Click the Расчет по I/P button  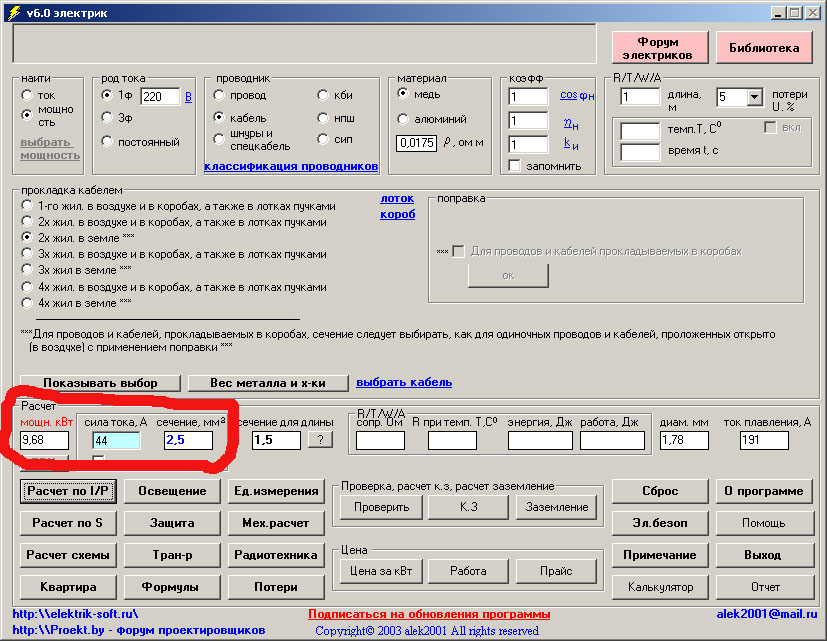(x=69, y=491)
